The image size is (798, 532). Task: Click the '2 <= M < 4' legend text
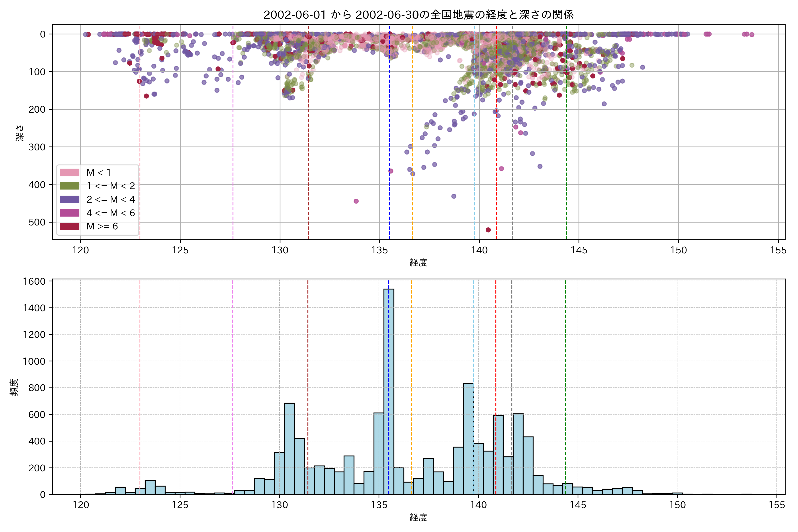point(111,199)
